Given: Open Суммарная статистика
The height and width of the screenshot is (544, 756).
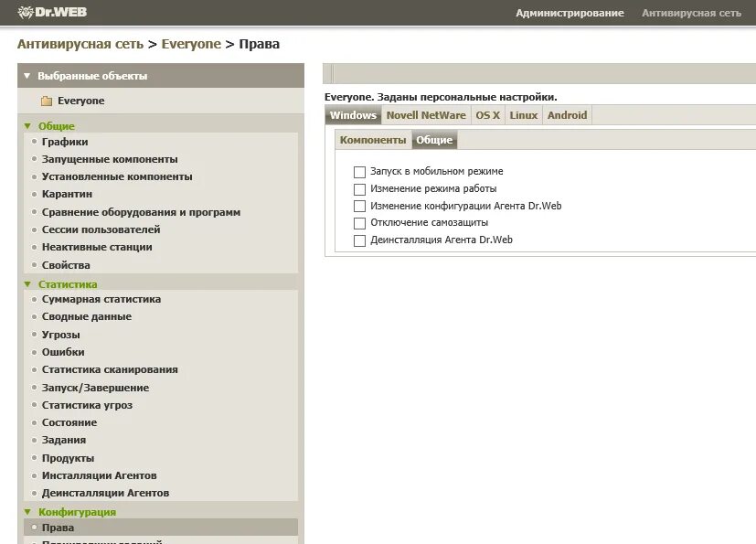Looking at the screenshot, I should [101, 299].
